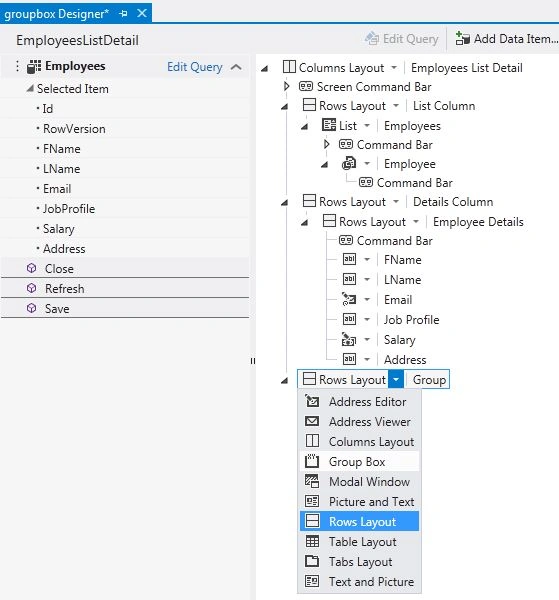Click the money editor icon for Salary
Image resolution: width=559 pixels, height=600 pixels.
(x=349, y=339)
